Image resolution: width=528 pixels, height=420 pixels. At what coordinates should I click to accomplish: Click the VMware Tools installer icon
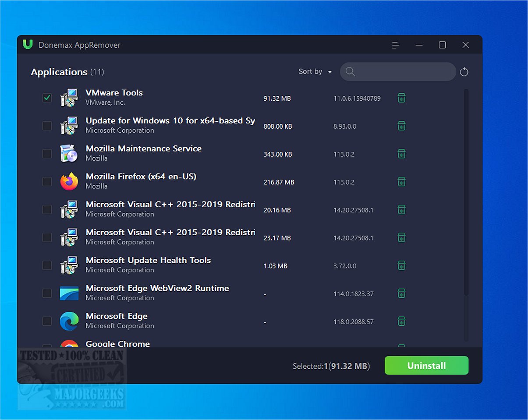point(69,98)
